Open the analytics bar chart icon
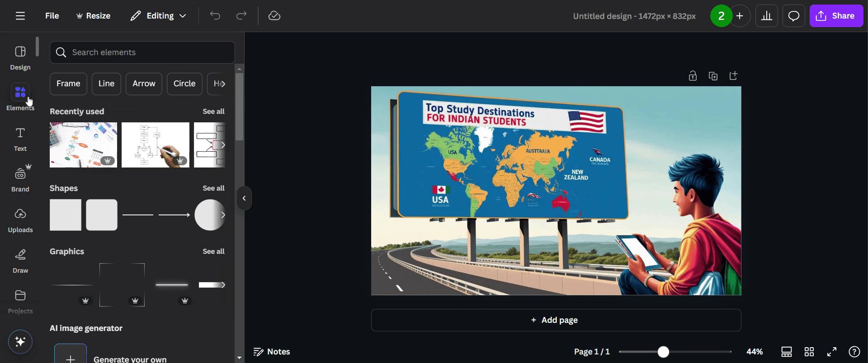Viewport: 868px width, 363px height. pos(767,16)
